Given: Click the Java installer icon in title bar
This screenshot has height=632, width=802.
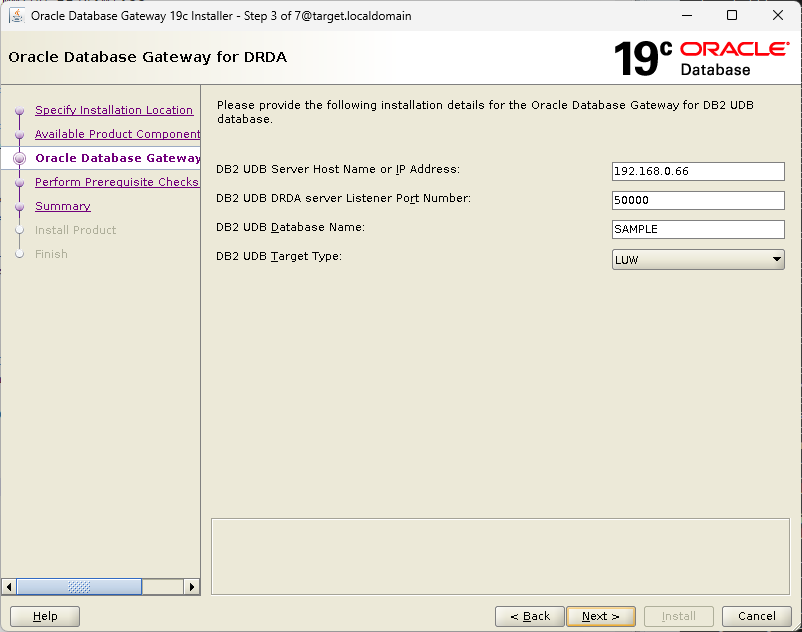Looking at the screenshot, I should point(17,16).
